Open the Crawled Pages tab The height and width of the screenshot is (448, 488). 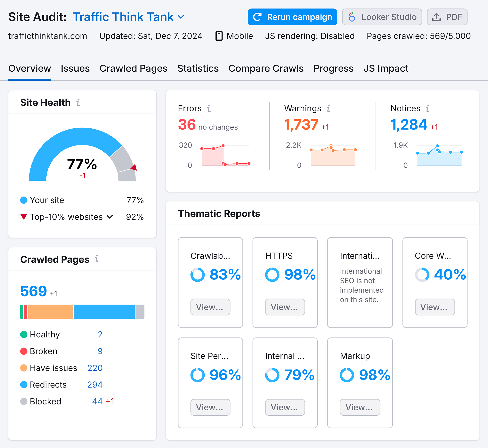(x=133, y=69)
